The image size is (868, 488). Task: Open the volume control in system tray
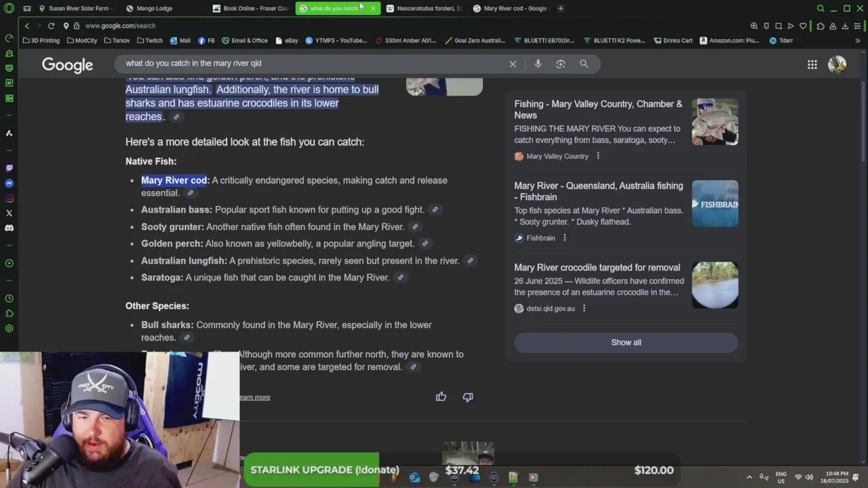(x=810, y=477)
